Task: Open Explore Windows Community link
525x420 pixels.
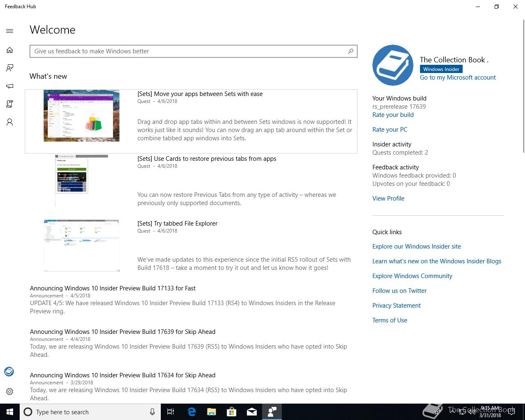Action: click(x=412, y=276)
